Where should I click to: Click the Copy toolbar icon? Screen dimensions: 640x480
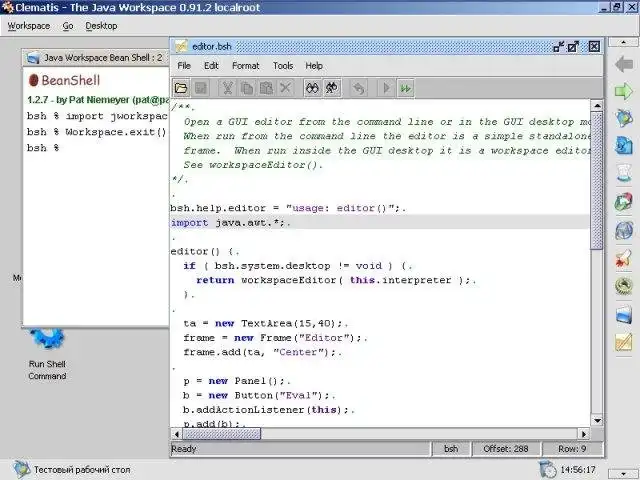point(247,88)
